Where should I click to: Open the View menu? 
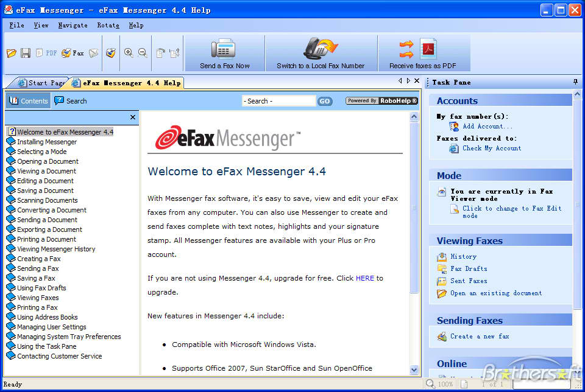[41, 26]
